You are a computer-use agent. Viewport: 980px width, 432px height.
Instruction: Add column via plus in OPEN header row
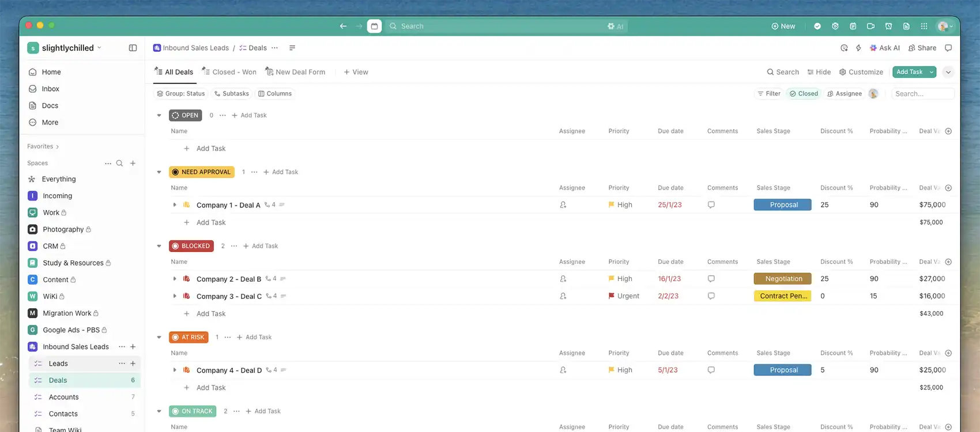(x=948, y=131)
